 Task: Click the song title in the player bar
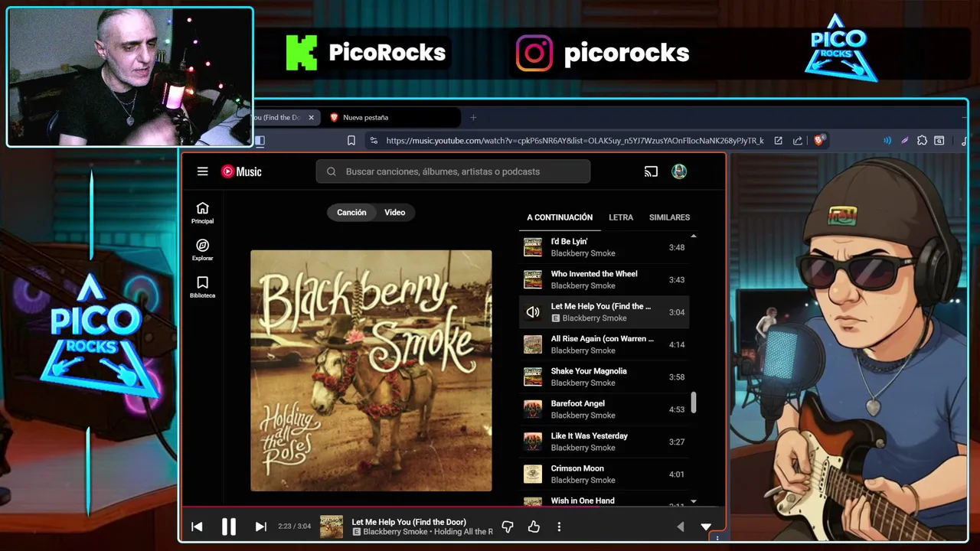(x=409, y=522)
